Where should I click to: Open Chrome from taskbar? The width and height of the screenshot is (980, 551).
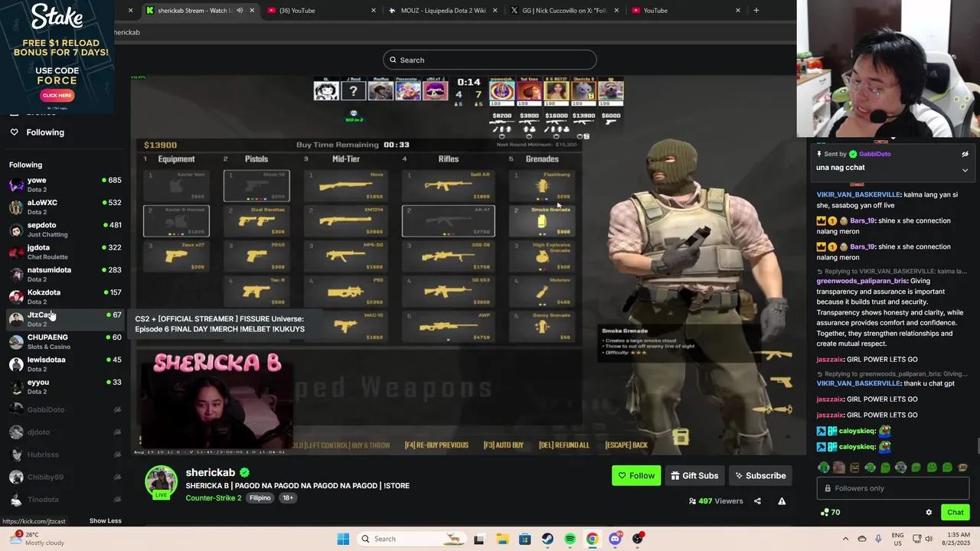click(x=592, y=539)
